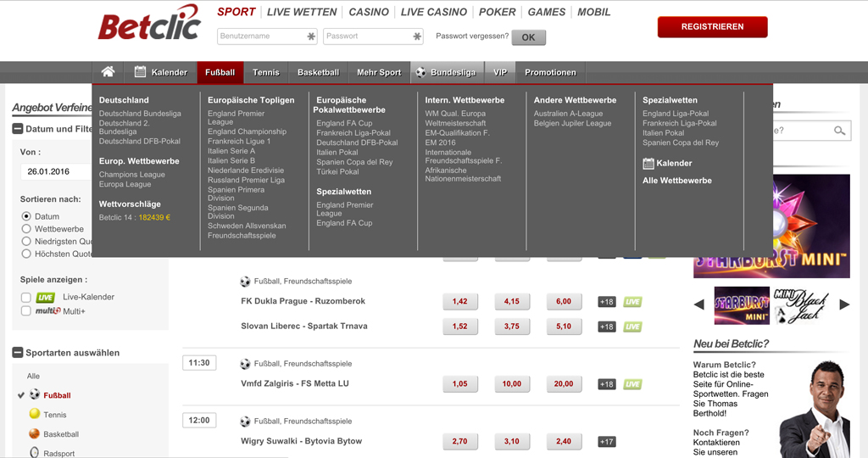Select Alle in sports list

[x=33, y=376]
